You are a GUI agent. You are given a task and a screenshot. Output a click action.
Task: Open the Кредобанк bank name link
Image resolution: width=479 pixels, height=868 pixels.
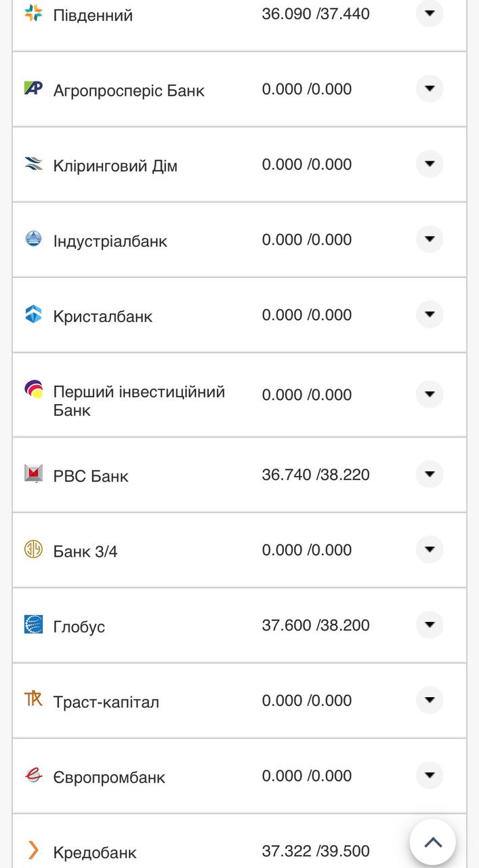pyautogui.click(x=95, y=852)
